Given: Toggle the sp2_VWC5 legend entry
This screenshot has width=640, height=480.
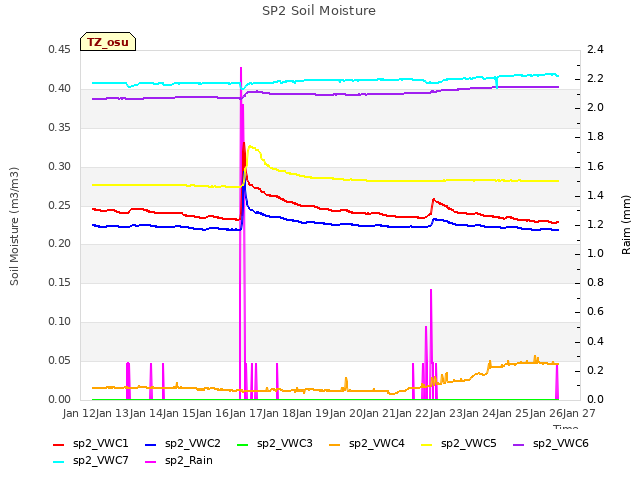Looking at the screenshot, I should 459,444.
